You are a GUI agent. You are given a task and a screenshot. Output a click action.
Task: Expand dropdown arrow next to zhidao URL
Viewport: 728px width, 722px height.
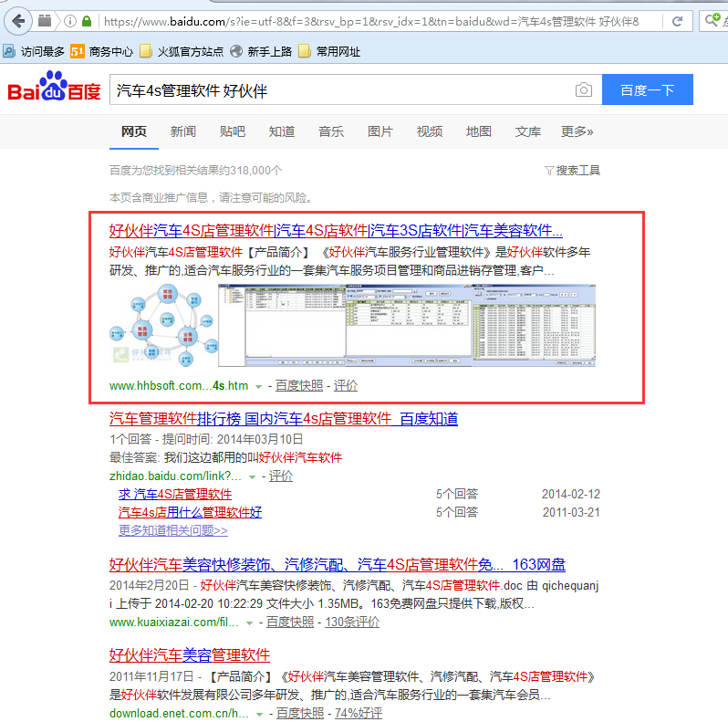tap(252, 477)
